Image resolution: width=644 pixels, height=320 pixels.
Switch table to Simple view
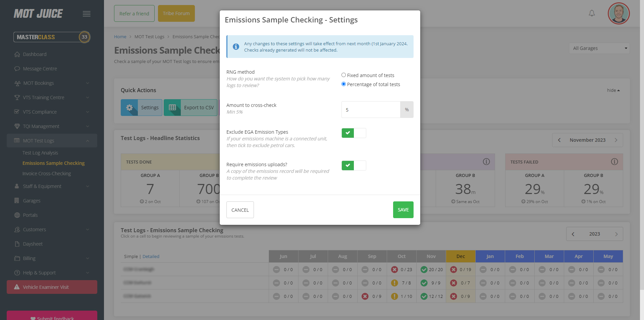(131, 256)
